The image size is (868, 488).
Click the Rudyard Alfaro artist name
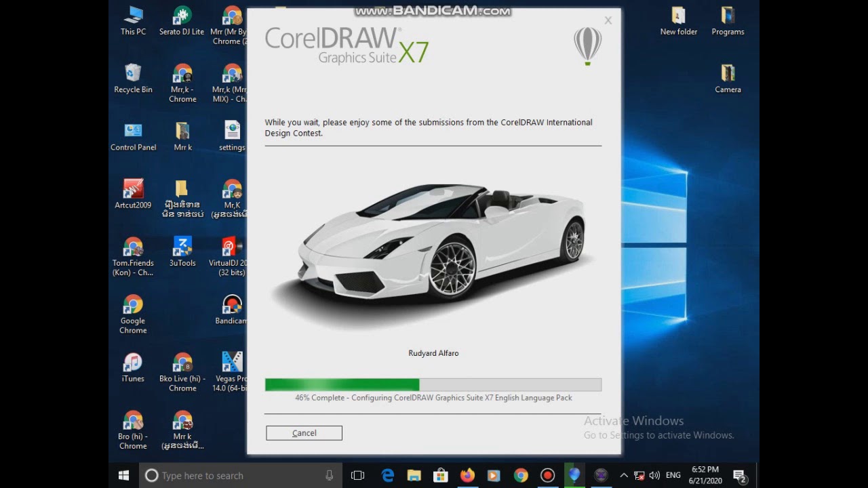pos(433,353)
